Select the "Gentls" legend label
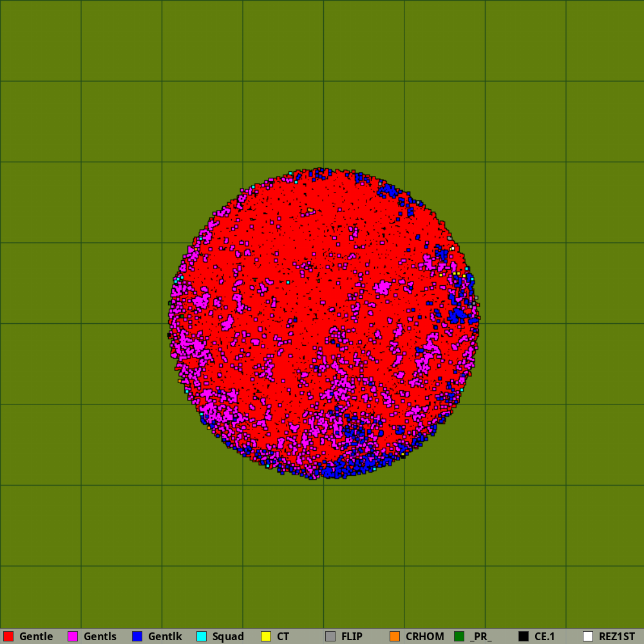This screenshot has width=644, height=644. point(100,636)
